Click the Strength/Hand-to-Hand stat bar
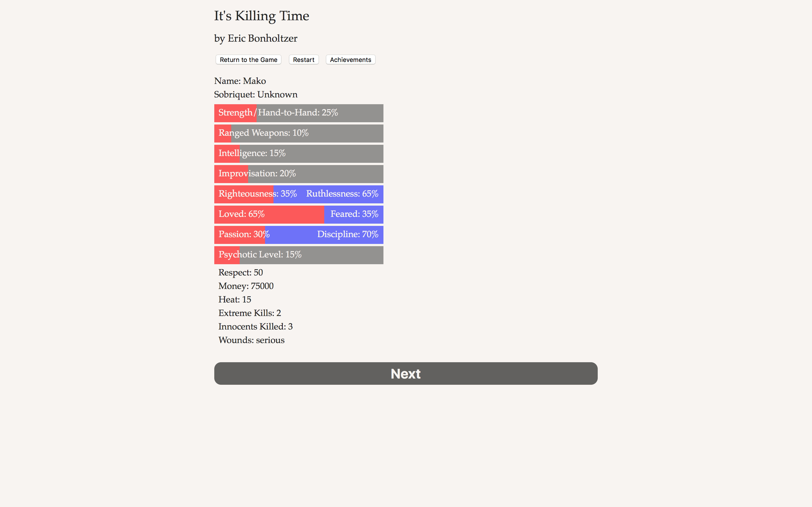Screen dimensions: 812x507 click(x=299, y=113)
